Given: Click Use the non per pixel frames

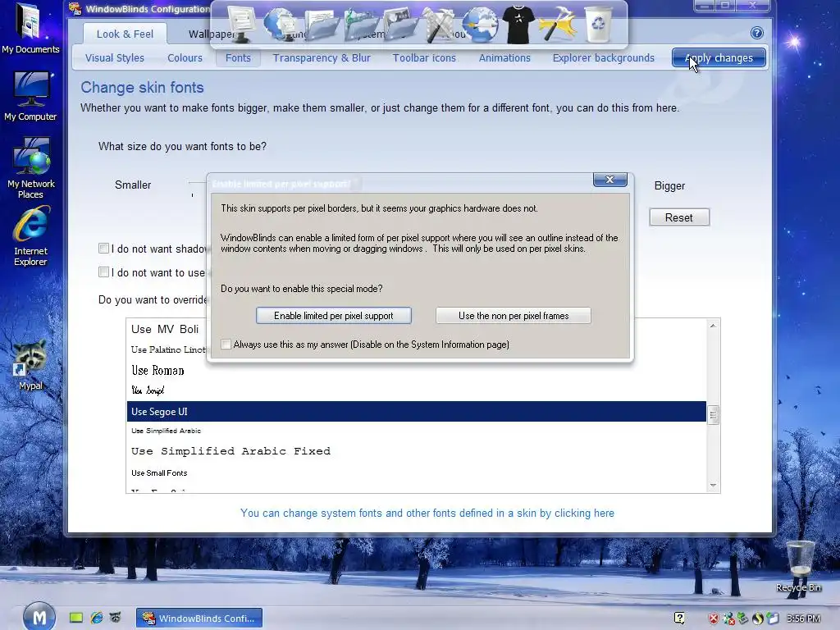Looking at the screenshot, I should pyautogui.click(x=514, y=316).
